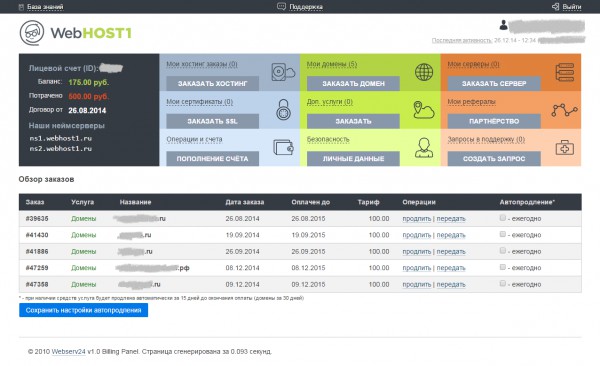Click the WebHOST1 logo
Screen dimensions: 600x366
pos(75,33)
